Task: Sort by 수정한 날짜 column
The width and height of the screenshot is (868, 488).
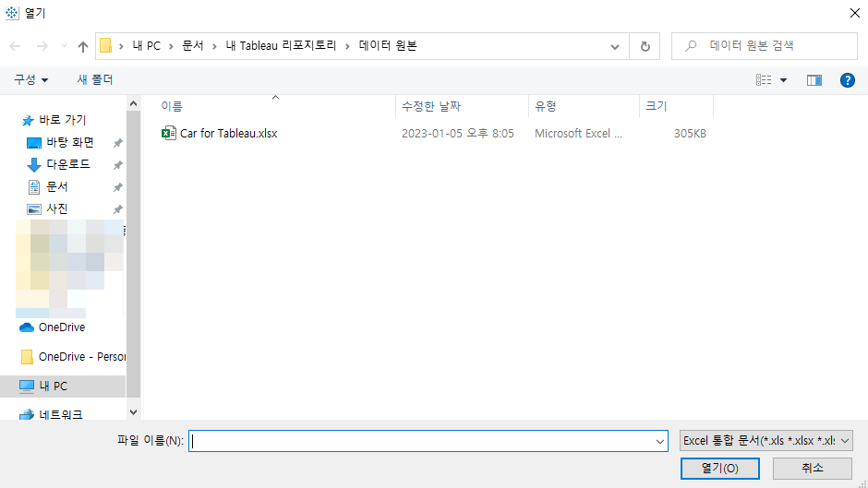Action: [431, 106]
